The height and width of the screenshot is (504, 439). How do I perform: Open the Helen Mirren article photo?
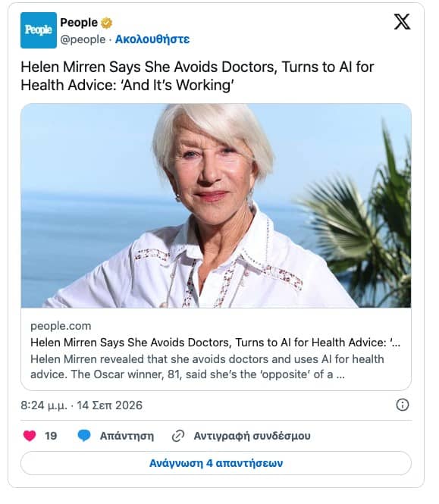tap(216, 205)
